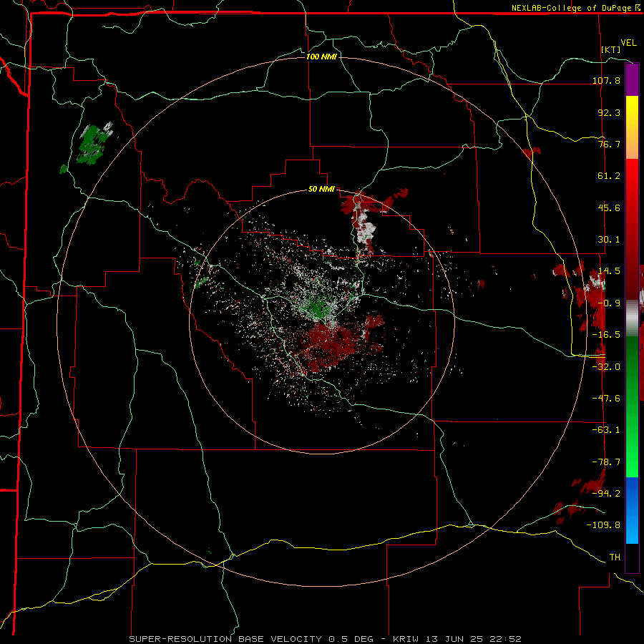Click the -16.5 velocity scale value
644x644 pixels.
pos(606,335)
